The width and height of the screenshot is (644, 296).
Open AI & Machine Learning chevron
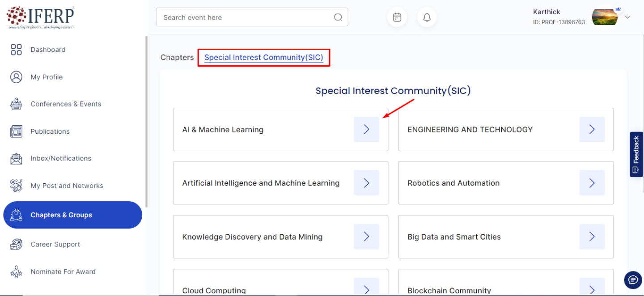pos(366,130)
